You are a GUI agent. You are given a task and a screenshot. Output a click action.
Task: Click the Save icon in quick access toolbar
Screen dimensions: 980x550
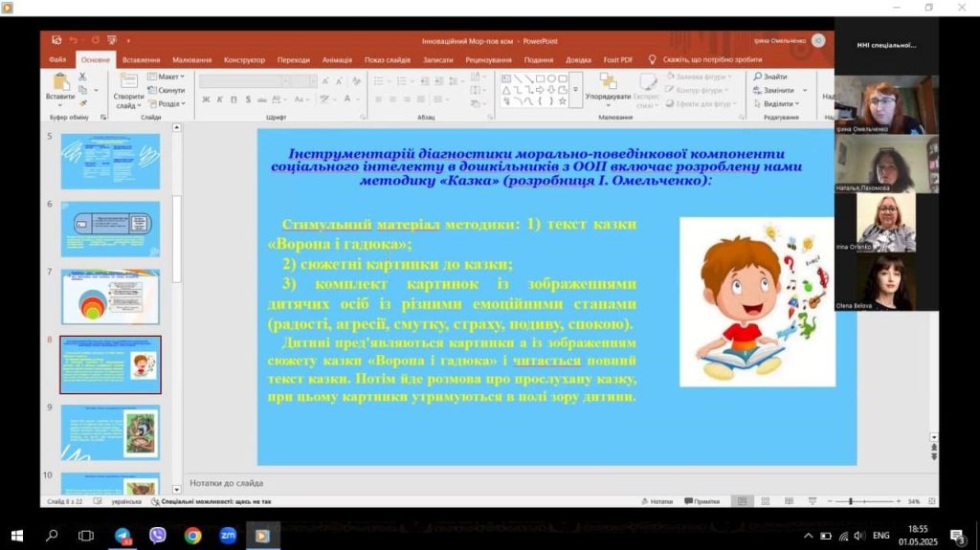point(56,40)
